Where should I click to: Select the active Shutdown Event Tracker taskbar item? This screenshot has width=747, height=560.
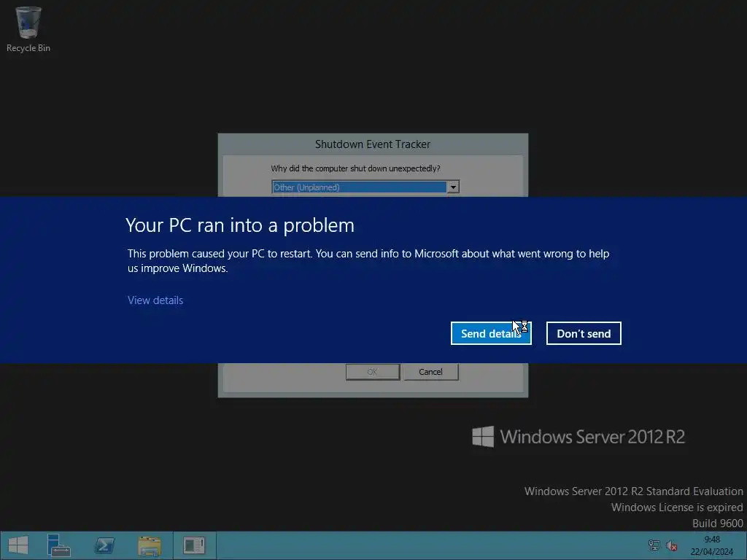tap(194, 545)
